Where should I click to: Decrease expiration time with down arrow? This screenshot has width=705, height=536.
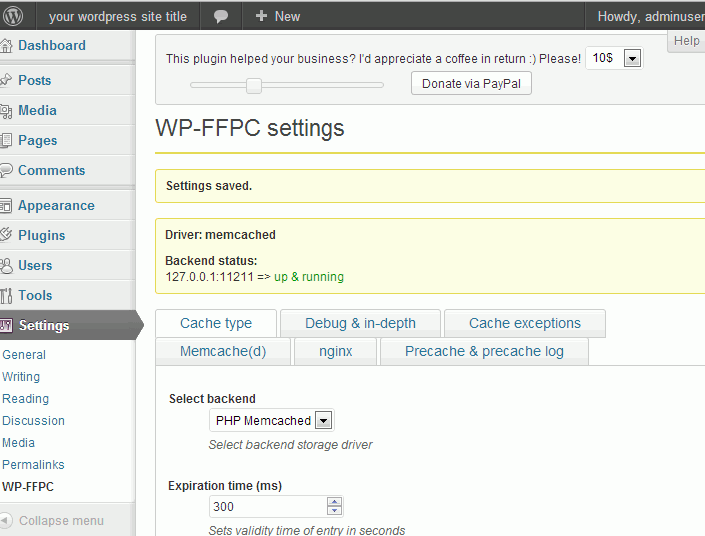pos(334,511)
